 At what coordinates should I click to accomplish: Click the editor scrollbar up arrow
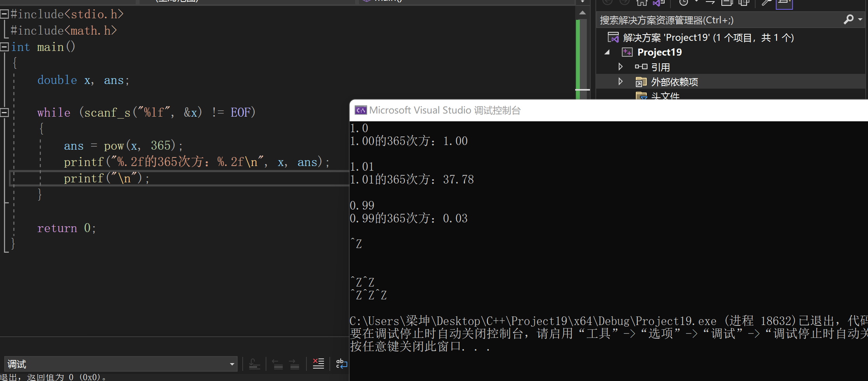point(583,13)
